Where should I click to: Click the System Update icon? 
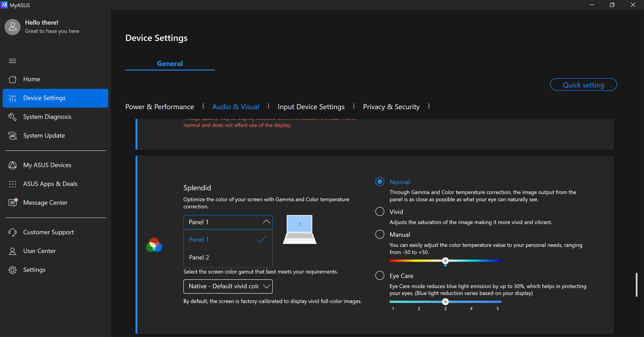(x=12, y=136)
